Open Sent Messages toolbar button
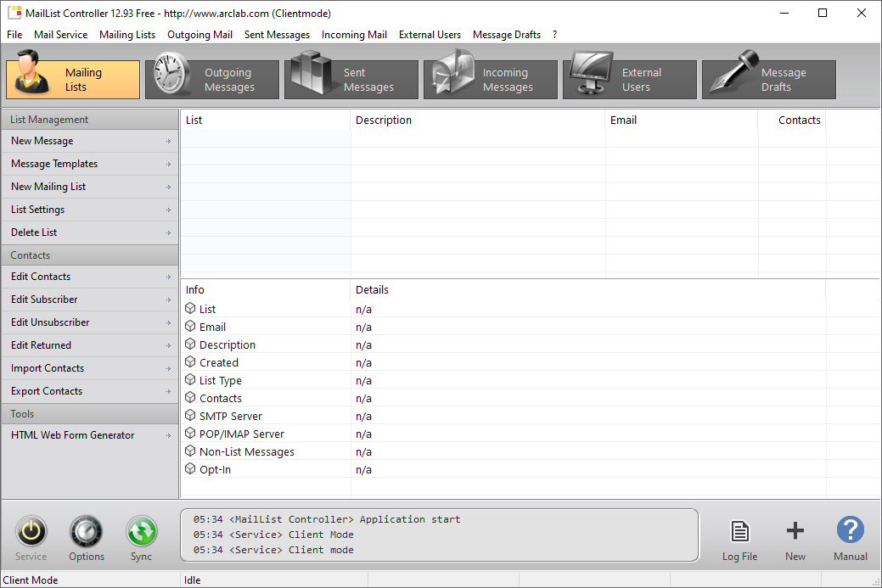882x588 pixels. click(x=351, y=79)
